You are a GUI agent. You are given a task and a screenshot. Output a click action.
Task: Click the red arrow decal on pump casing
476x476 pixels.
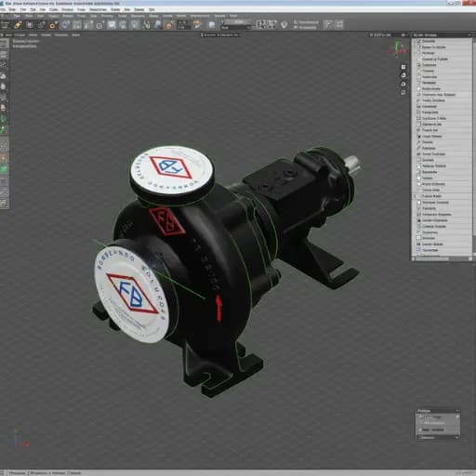(x=218, y=308)
